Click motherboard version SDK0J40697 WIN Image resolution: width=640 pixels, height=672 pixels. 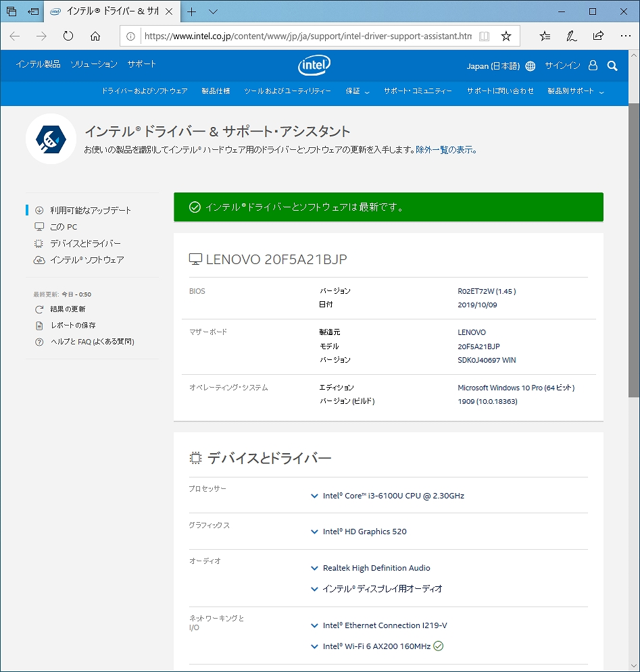click(487, 360)
